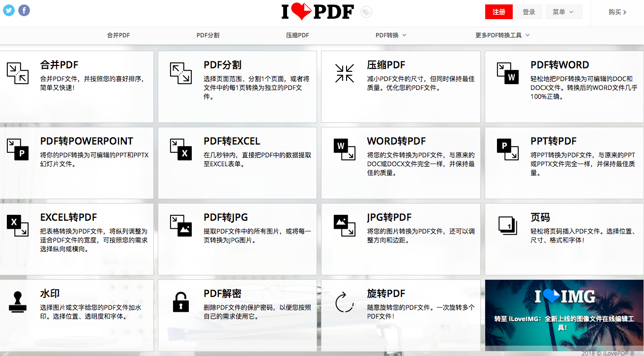Expand the 菜单 dropdown menu
The width and height of the screenshot is (644, 356).
point(563,12)
